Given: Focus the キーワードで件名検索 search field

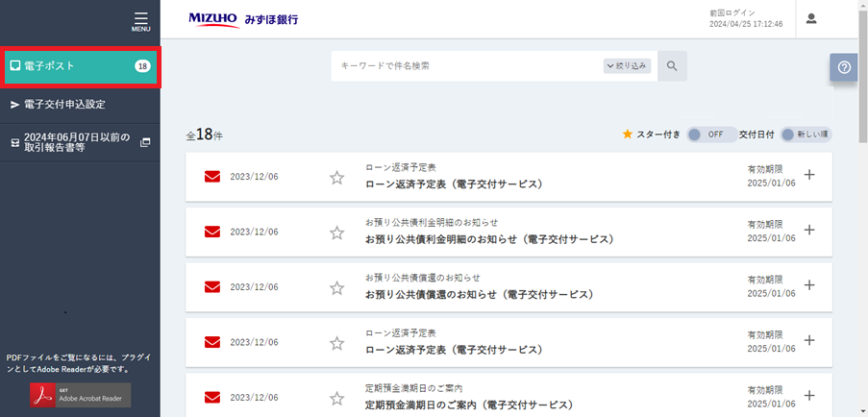Looking at the screenshot, I should pyautogui.click(x=466, y=65).
